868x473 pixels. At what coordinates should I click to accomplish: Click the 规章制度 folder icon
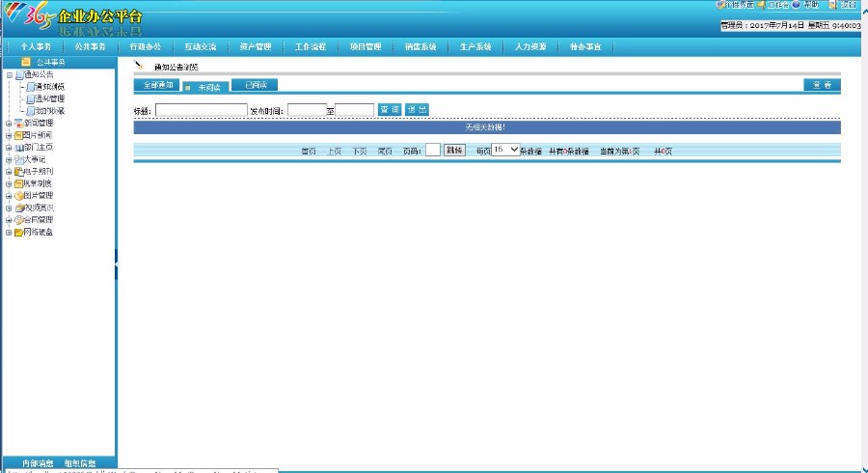coord(19,183)
